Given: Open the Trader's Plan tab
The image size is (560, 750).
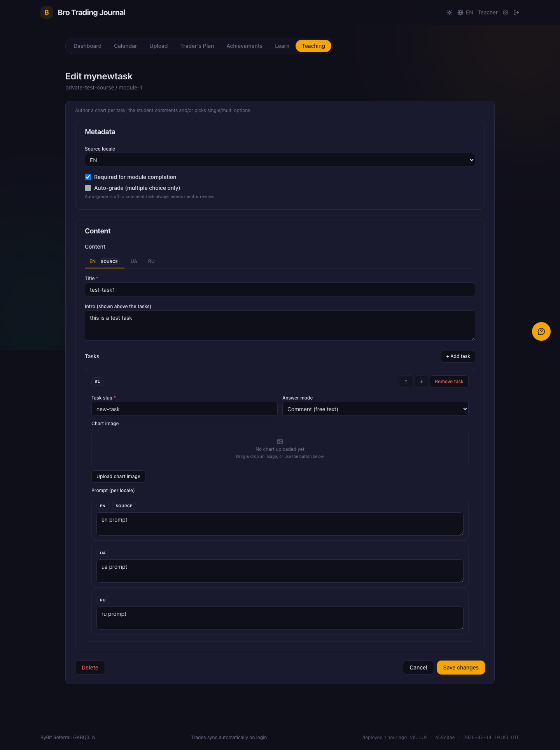Looking at the screenshot, I should [x=197, y=46].
